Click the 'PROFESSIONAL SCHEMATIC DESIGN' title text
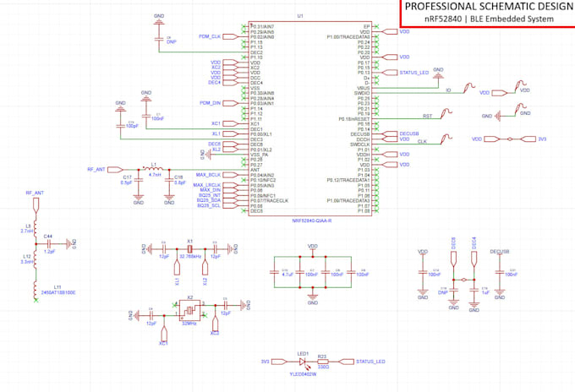 489,7
